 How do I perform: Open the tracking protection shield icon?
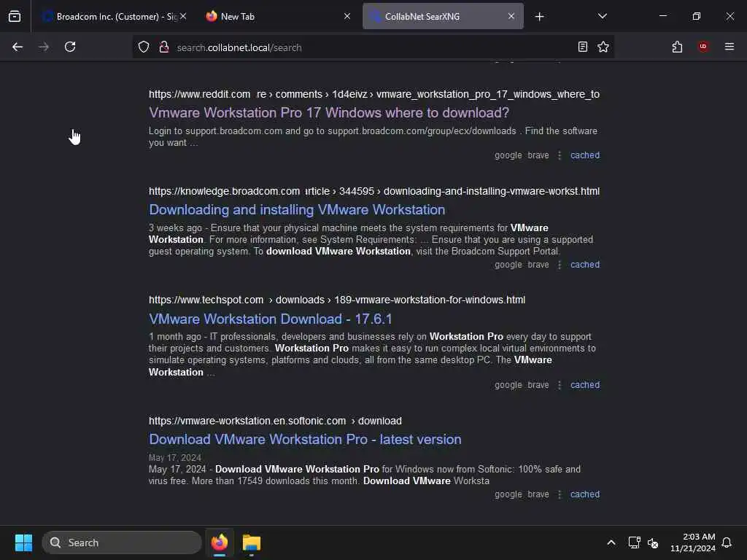point(144,47)
